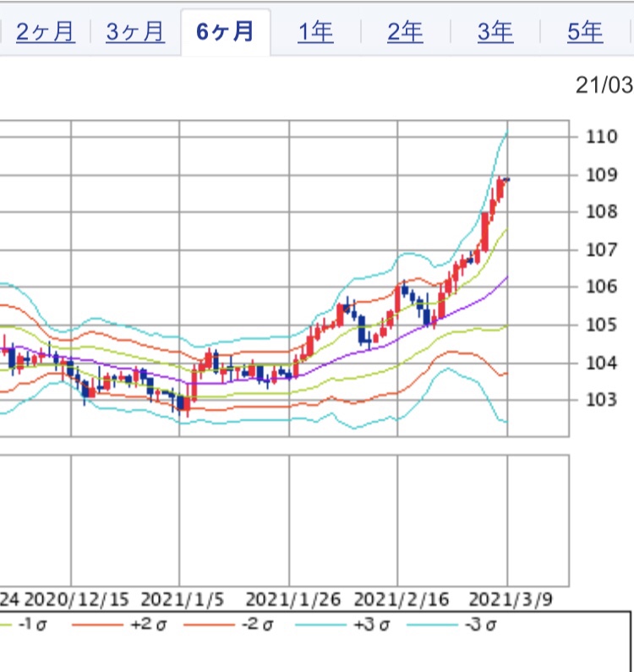Switch chart to 3ヶ月 period tab
The image size is (634, 672).
[x=135, y=32]
